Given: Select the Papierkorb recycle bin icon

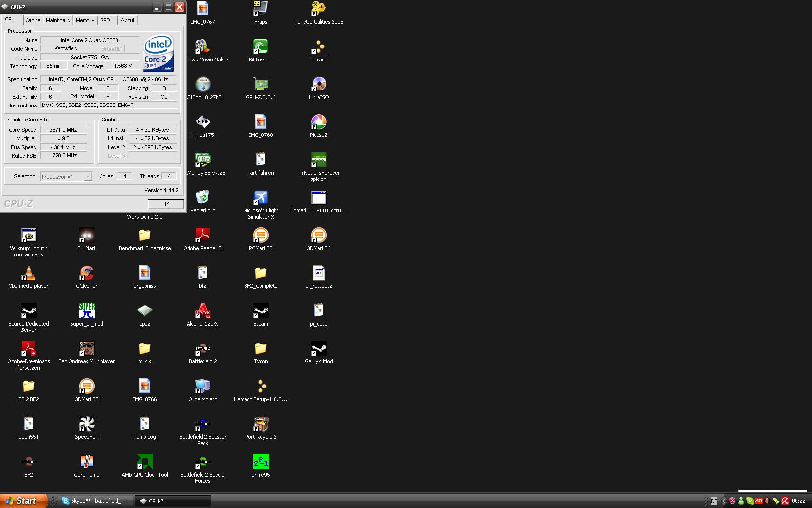Looking at the screenshot, I should (x=203, y=202).
